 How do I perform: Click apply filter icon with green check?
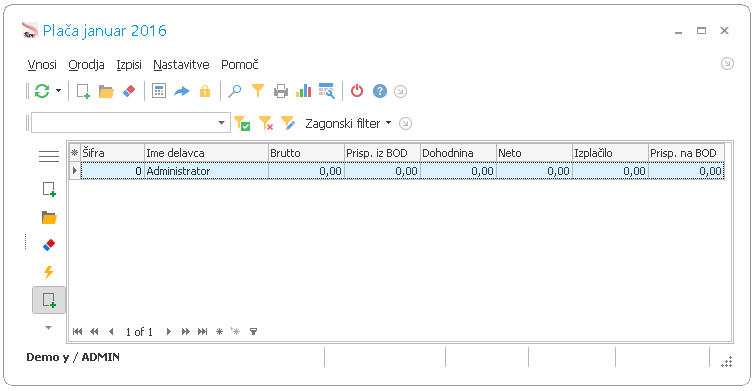[242, 123]
